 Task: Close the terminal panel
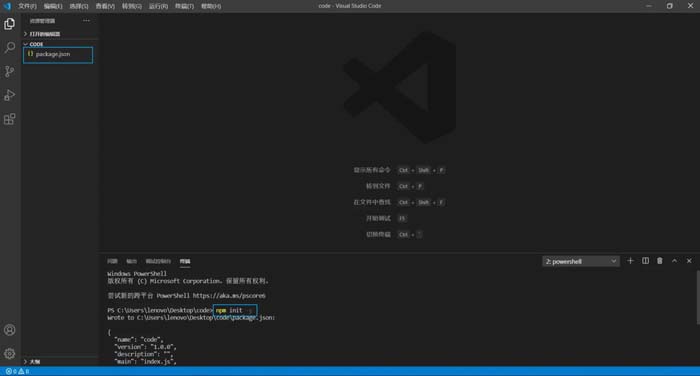(689, 261)
